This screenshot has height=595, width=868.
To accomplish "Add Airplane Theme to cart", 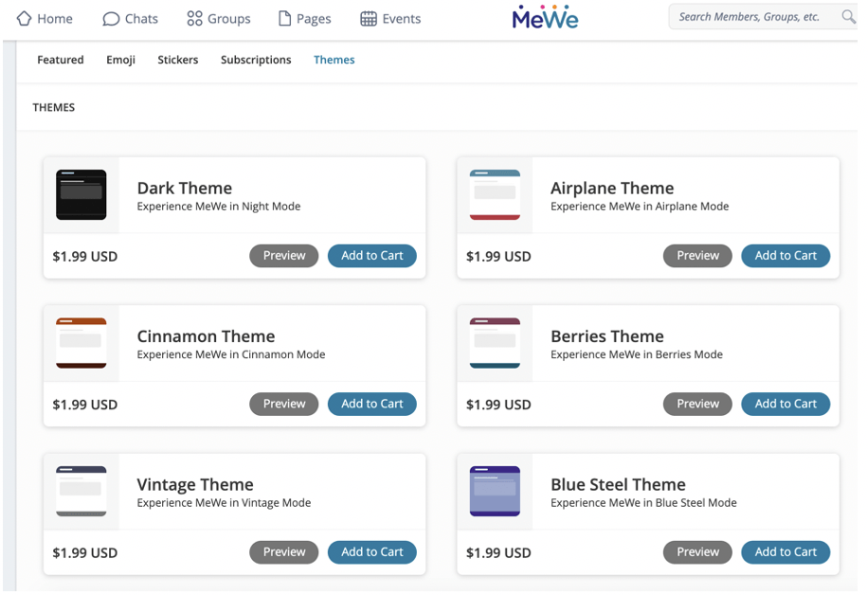I will (786, 256).
